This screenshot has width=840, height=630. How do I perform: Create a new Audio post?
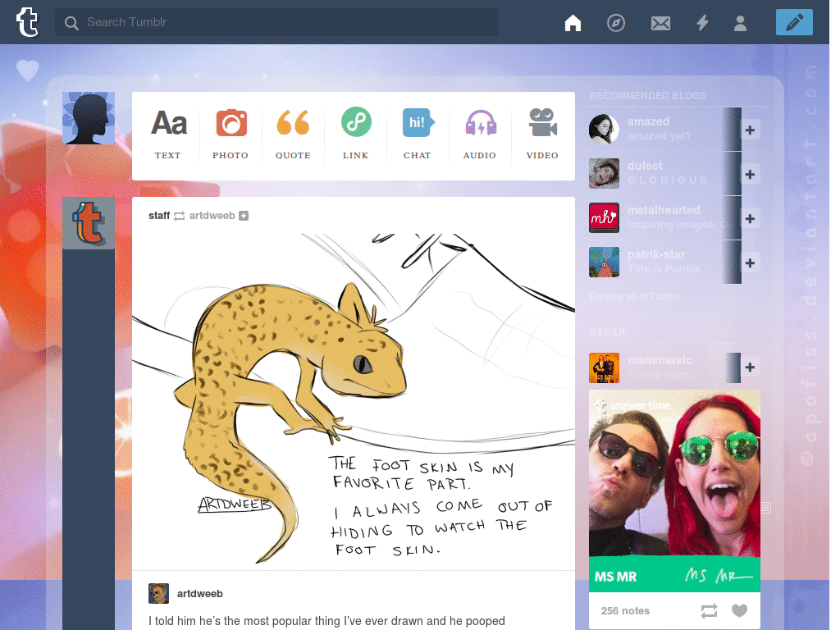click(480, 134)
